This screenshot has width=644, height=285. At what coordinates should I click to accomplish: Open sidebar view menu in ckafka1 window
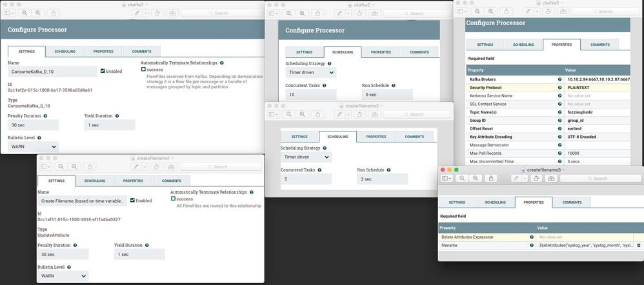[x=10, y=13]
